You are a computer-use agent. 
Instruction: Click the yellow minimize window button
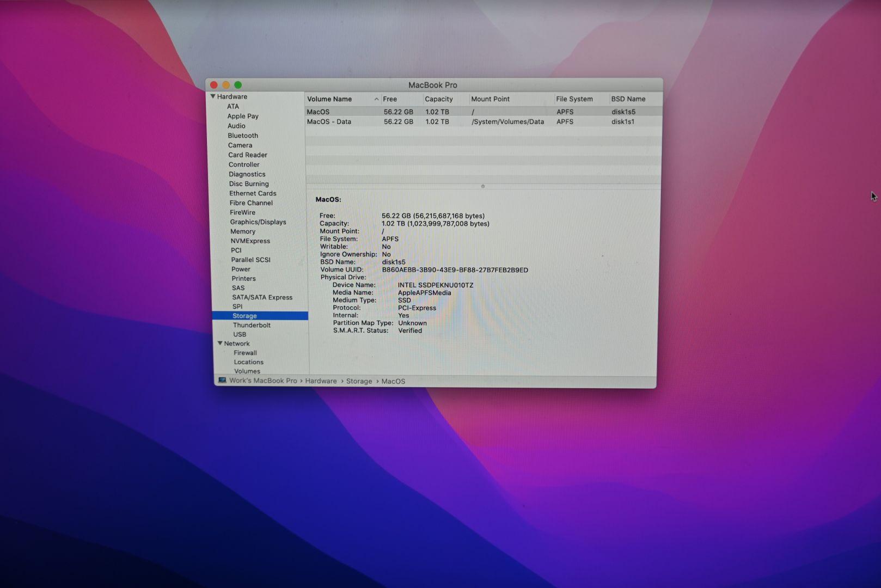click(x=226, y=85)
